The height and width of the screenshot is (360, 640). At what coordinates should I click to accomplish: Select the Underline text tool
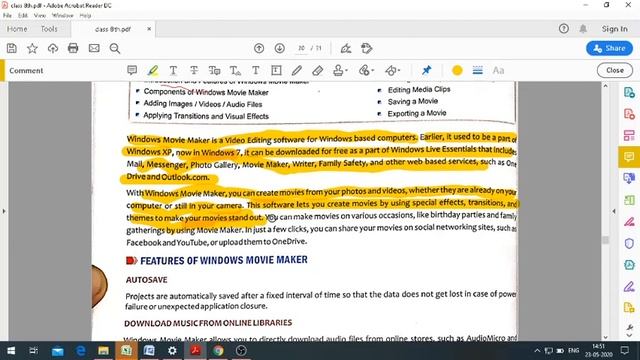pos(173,70)
